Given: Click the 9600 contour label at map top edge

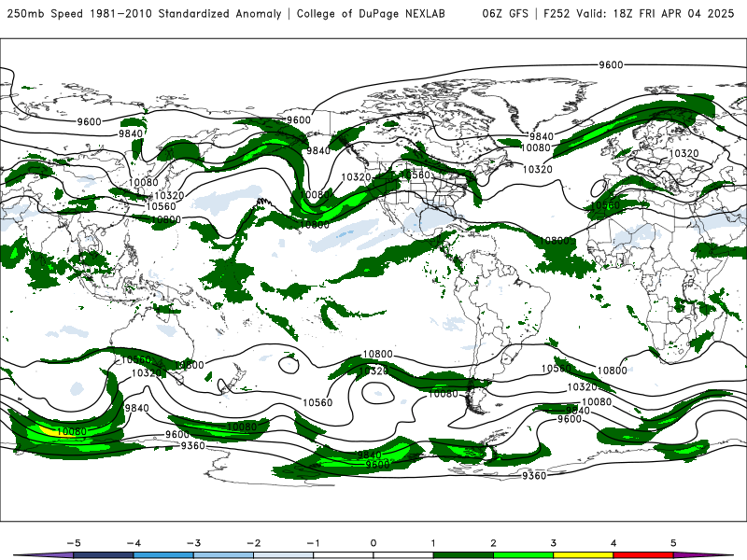Looking at the screenshot, I should tap(611, 64).
